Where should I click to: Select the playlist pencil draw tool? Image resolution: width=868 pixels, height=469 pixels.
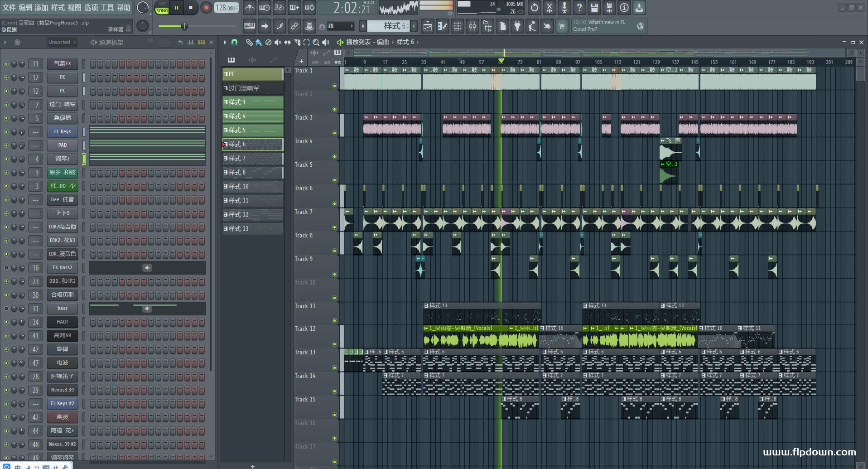pos(249,42)
